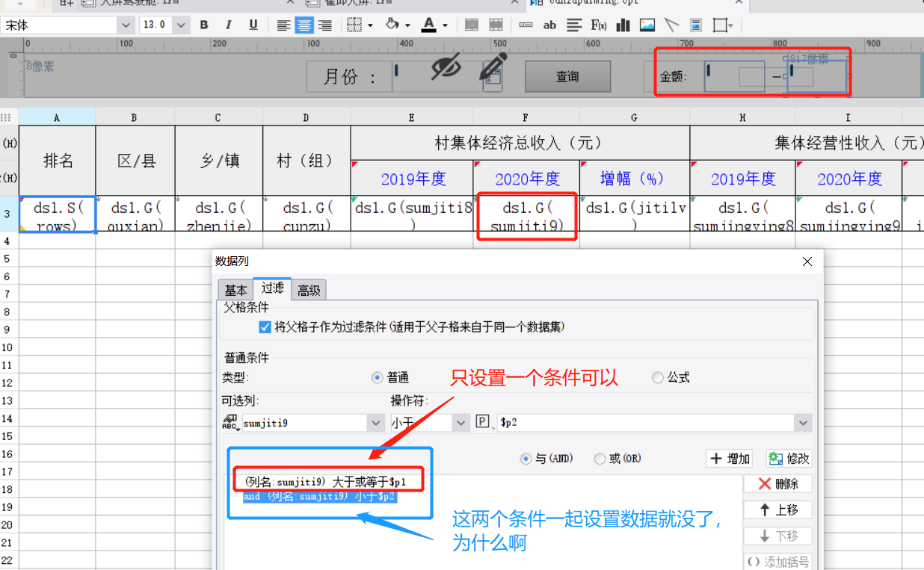The width and height of the screenshot is (924, 570).
Task: Toggle underline formatting in the toolbar
Action: (253, 25)
